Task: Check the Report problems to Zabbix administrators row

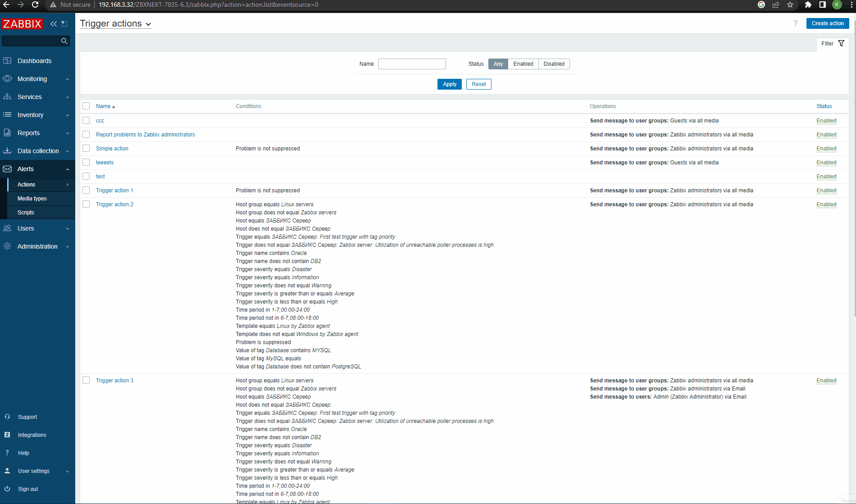Action: tap(86, 135)
